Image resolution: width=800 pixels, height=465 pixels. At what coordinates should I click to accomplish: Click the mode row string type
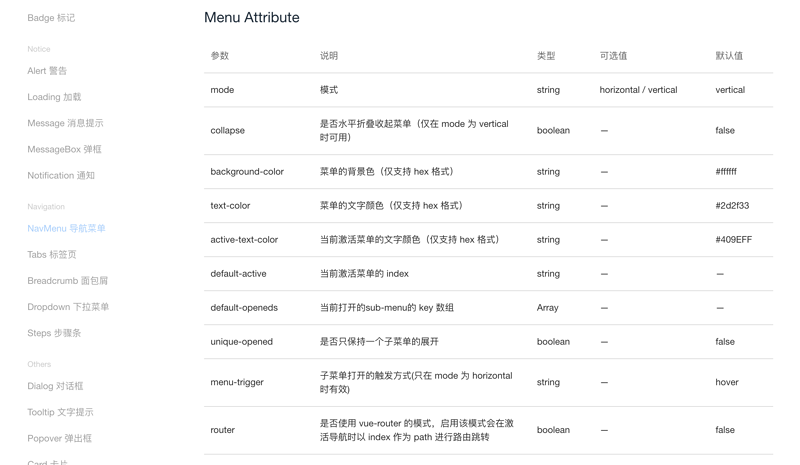tap(548, 90)
